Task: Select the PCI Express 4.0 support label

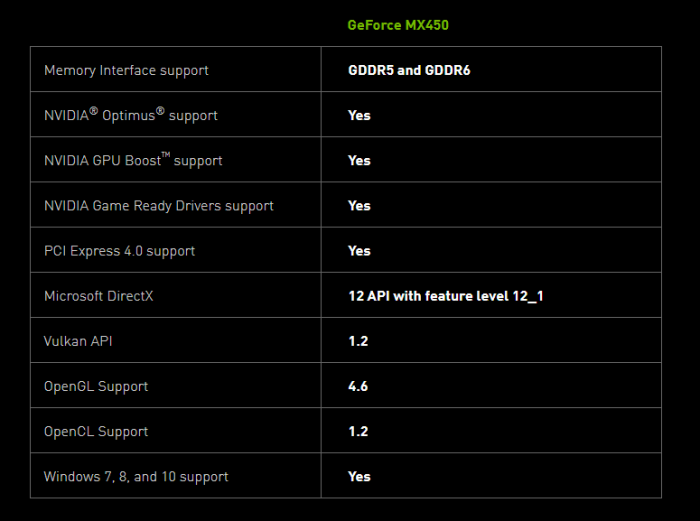Action: click(x=119, y=251)
